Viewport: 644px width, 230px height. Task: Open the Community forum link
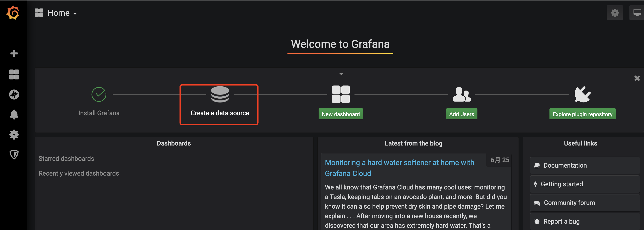[584, 203]
